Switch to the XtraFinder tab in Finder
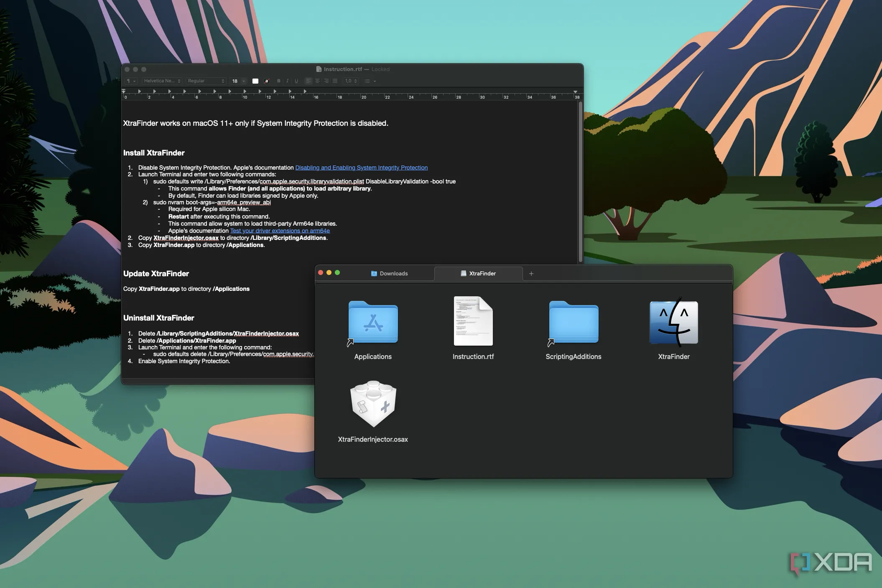882x588 pixels. click(x=478, y=274)
